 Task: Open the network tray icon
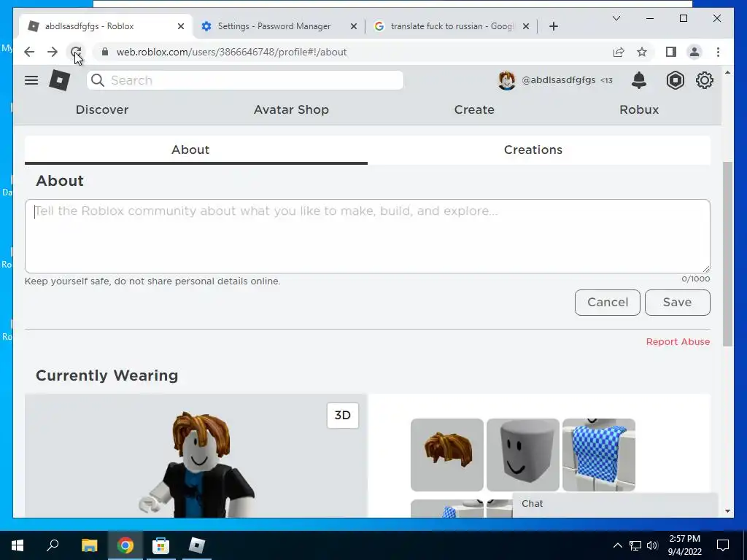click(x=635, y=545)
